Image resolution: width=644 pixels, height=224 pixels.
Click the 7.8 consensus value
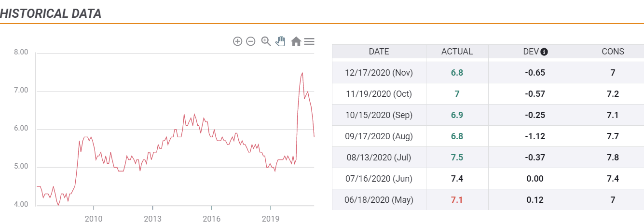pos(613,158)
